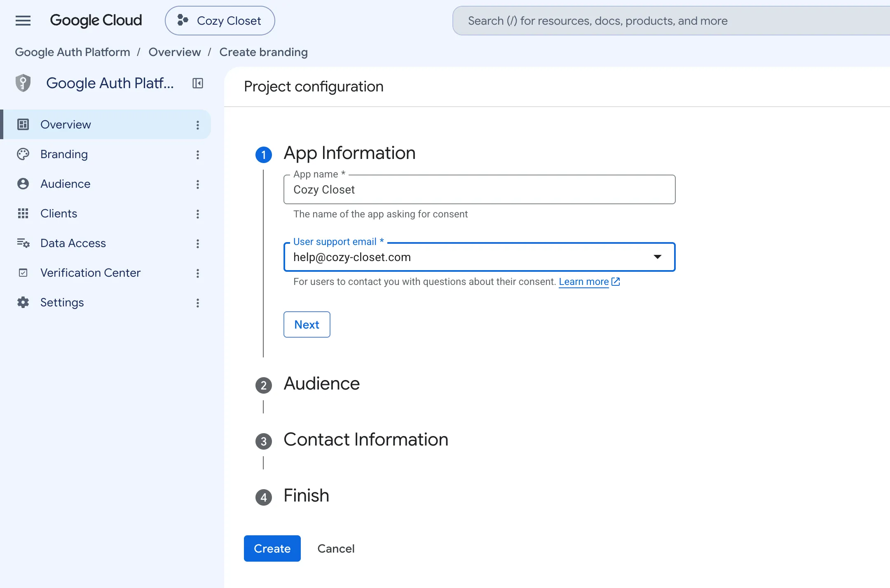Click the Project configuration heading
This screenshot has width=890, height=588.
click(314, 86)
